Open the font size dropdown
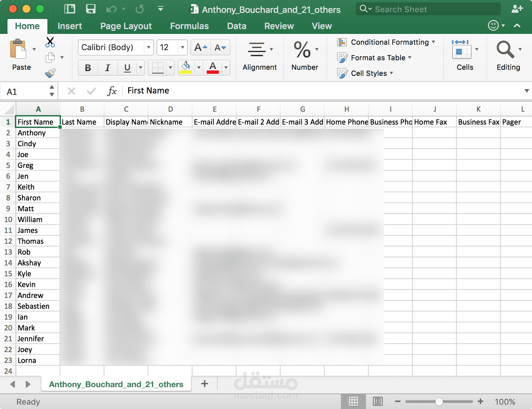This screenshot has width=532, height=409. tap(183, 47)
